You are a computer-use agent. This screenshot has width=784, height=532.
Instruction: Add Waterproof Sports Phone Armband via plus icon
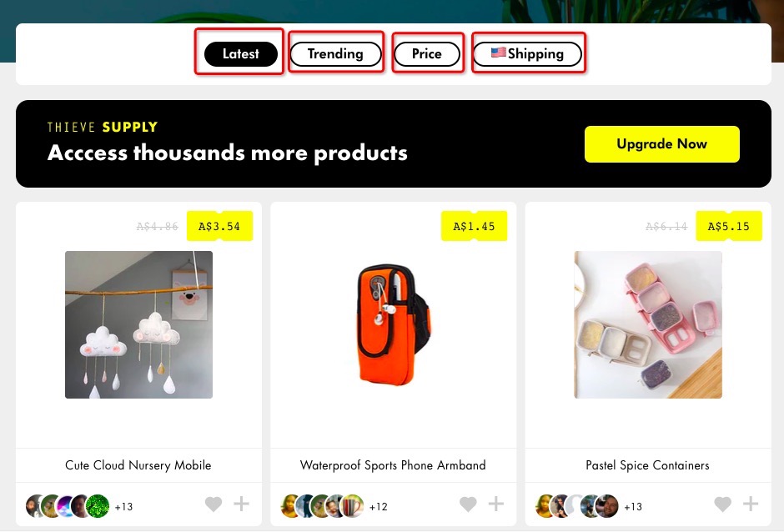coord(496,504)
